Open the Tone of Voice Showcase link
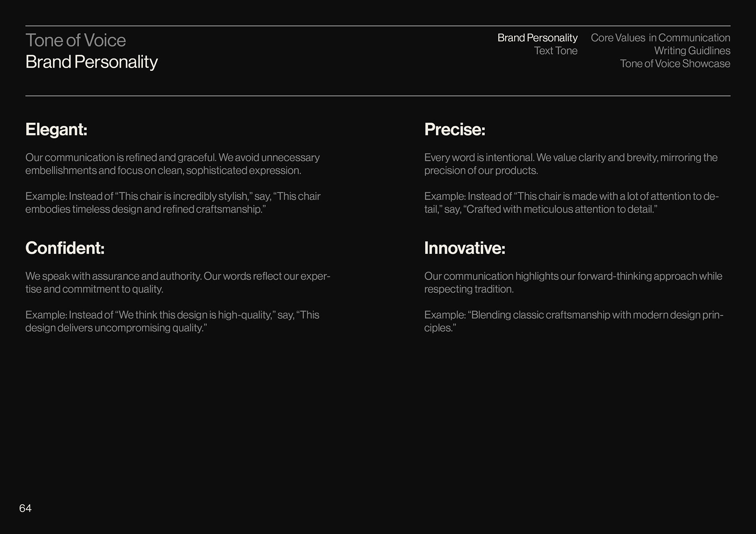The width and height of the screenshot is (756, 534). [x=674, y=64]
